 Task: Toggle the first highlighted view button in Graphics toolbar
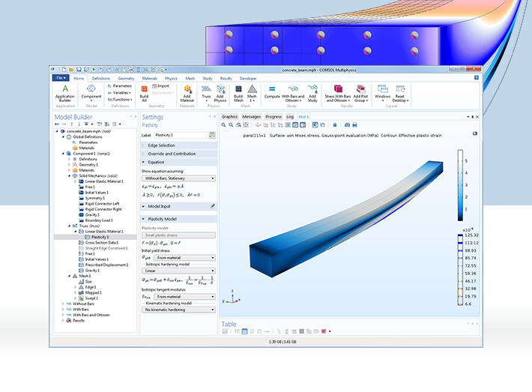click(295, 125)
